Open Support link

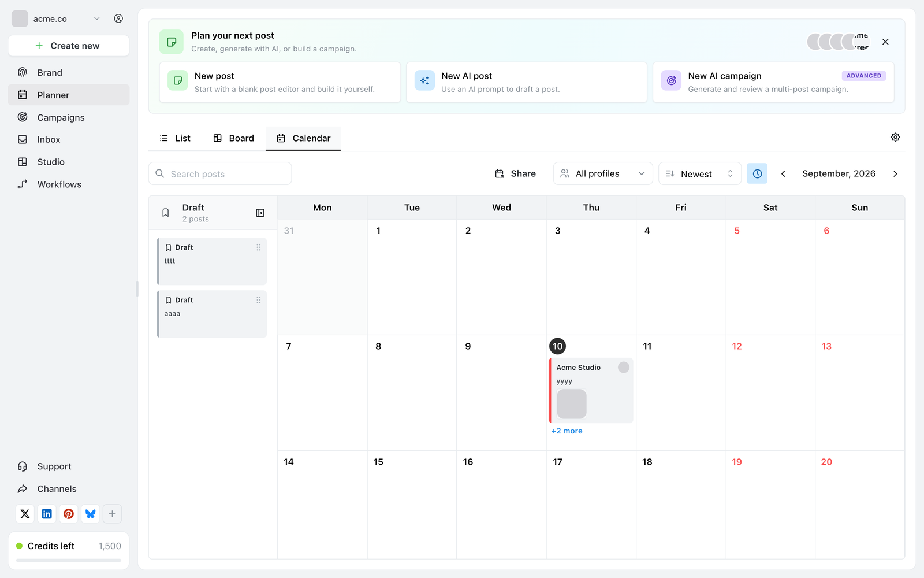(x=69, y=466)
